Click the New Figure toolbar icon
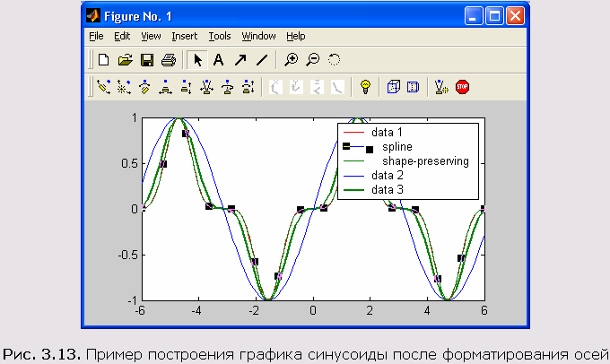 (103, 60)
